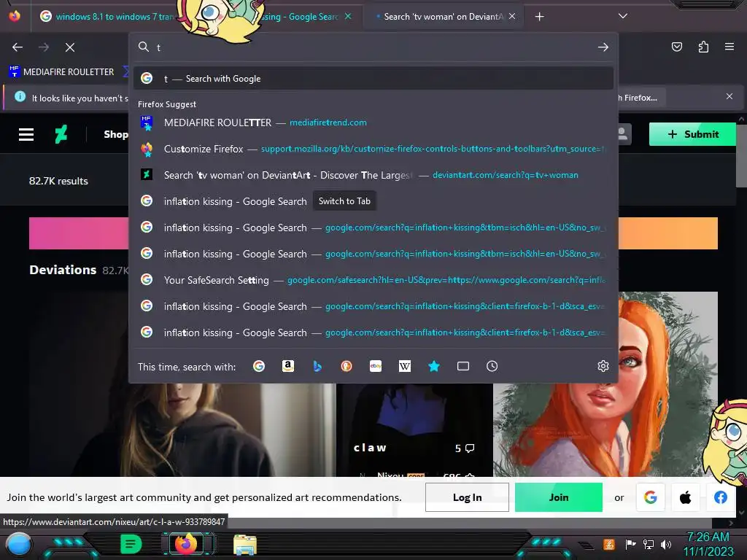This screenshot has width=747, height=560.
Task: Sign in with the Facebook button
Action: click(x=720, y=497)
